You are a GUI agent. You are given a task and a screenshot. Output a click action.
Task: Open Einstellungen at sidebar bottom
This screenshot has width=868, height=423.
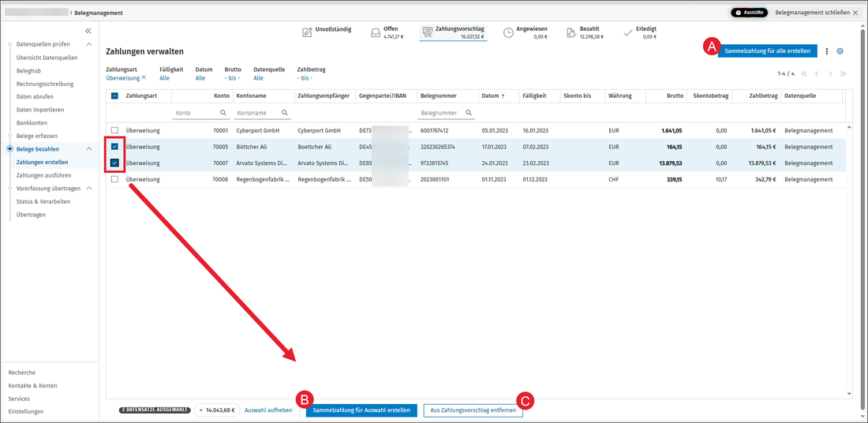[26, 411]
